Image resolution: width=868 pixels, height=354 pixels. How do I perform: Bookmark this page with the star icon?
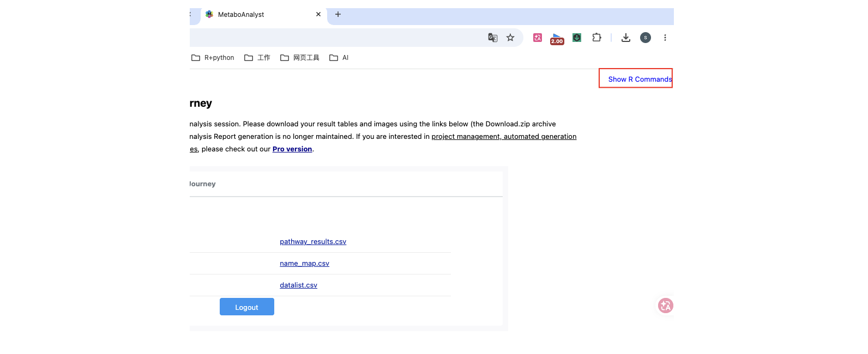point(510,38)
